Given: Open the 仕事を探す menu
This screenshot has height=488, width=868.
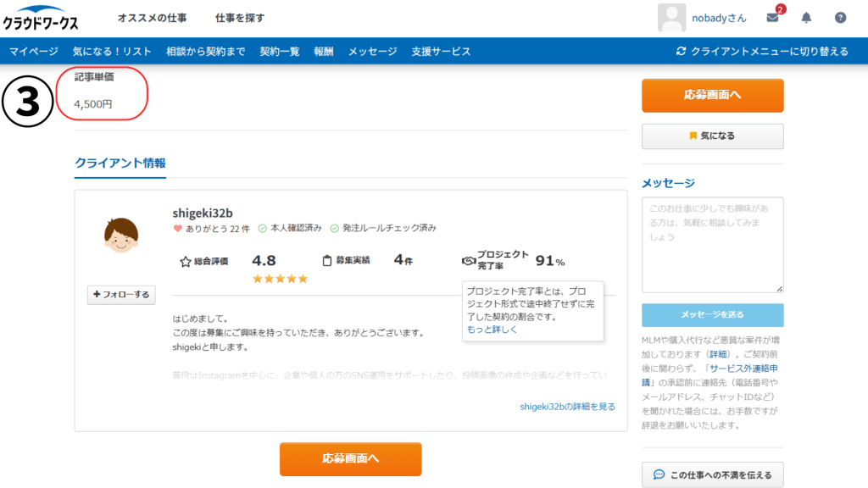Looking at the screenshot, I should (240, 18).
